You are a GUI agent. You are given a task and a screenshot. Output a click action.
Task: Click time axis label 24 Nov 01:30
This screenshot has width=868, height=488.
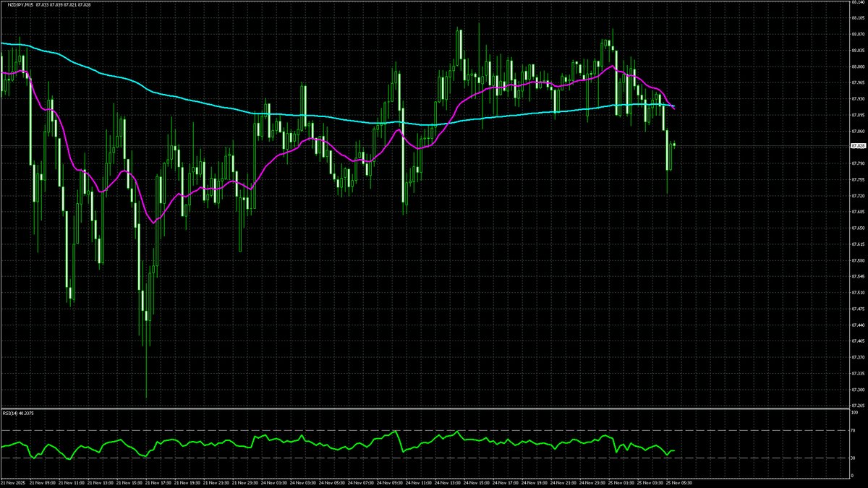pos(276,483)
